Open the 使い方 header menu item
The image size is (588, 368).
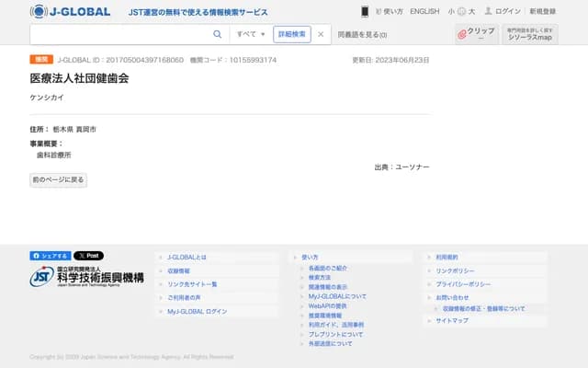pyautogui.click(x=392, y=11)
